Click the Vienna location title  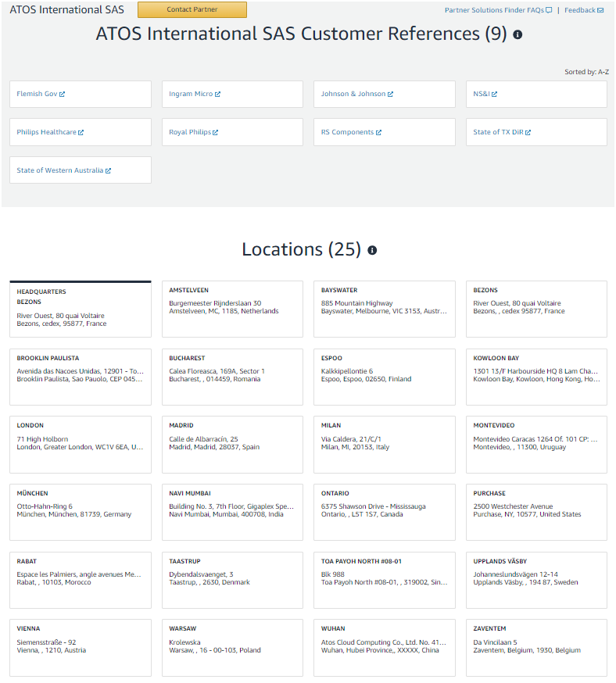tap(28, 628)
